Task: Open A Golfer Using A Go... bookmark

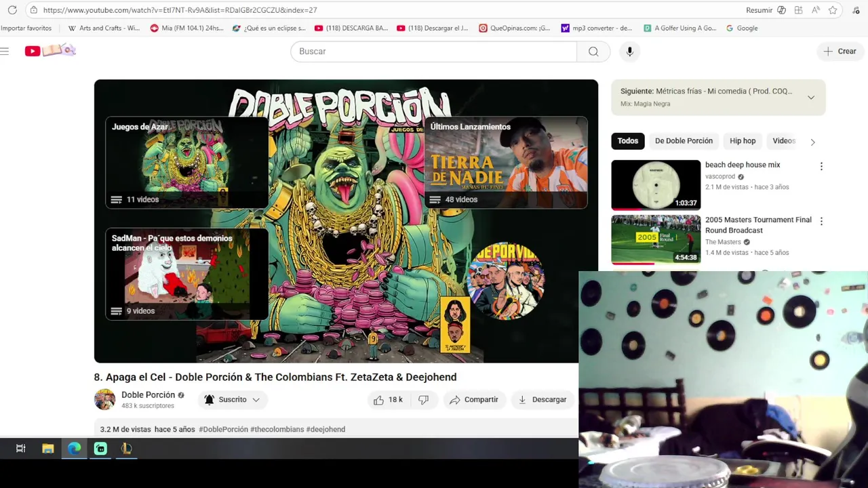Action: coord(679,28)
